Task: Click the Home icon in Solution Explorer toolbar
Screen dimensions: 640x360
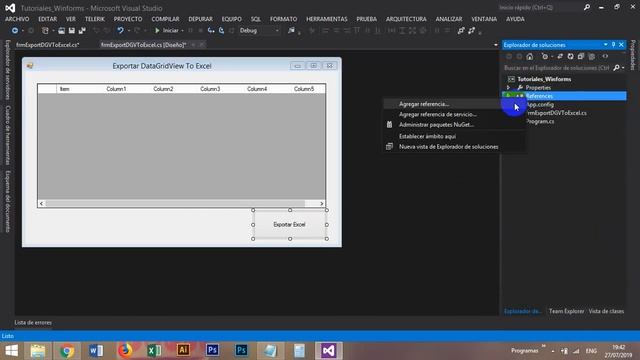Action: pyautogui.click(x=530, y=56)
